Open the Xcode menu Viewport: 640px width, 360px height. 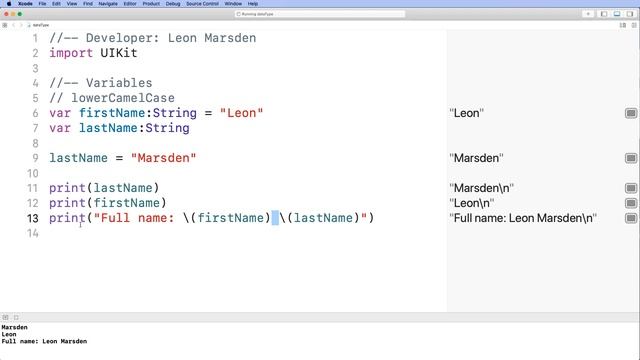(25, 4)
